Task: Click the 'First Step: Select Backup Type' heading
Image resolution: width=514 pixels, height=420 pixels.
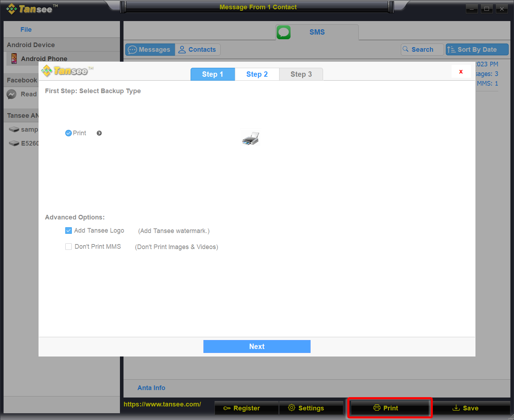Action: click(93, 91)
